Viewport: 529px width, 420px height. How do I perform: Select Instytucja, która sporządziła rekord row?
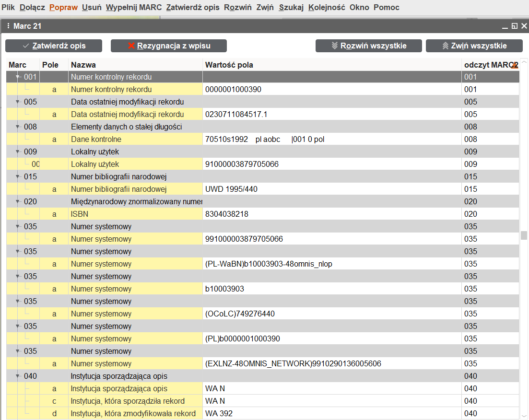[x=262, y=401]
